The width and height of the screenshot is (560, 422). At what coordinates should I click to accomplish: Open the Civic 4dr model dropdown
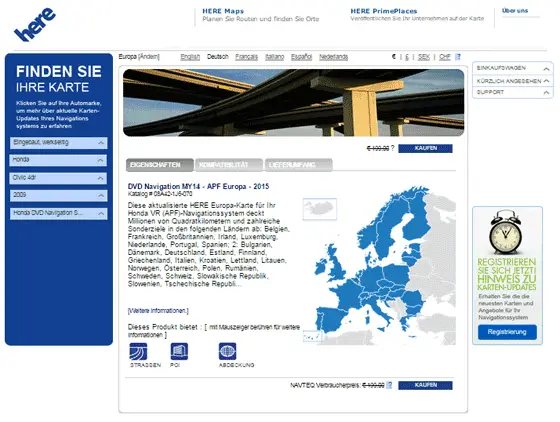coord(58,178)
